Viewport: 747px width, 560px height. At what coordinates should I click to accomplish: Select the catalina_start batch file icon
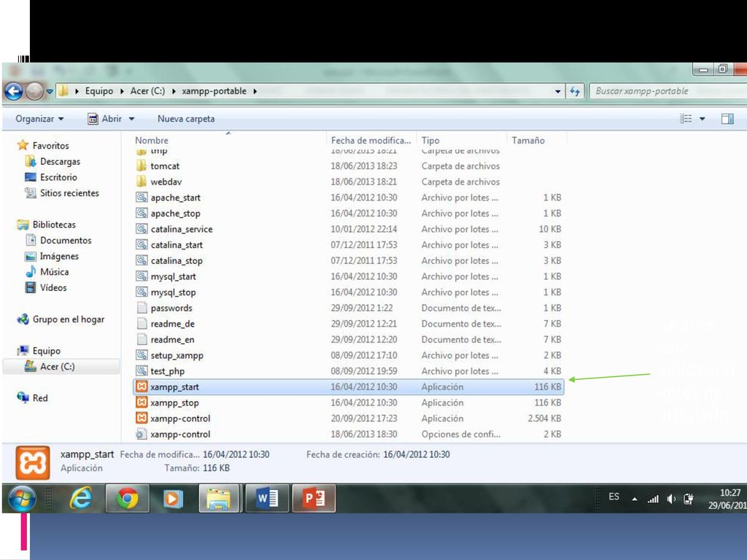coord(142,245)
